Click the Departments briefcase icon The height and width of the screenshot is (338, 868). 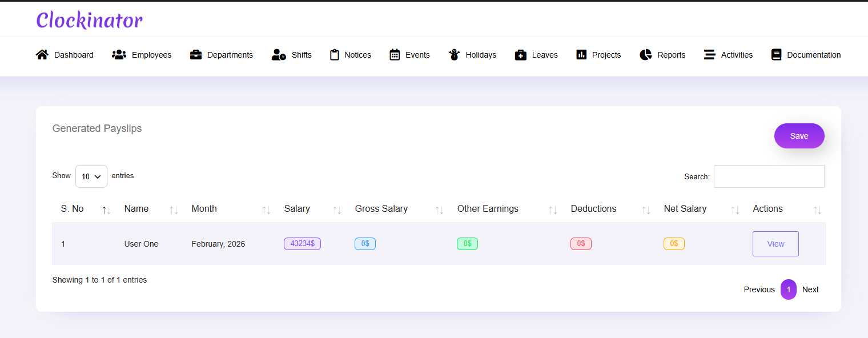(196, 55)
